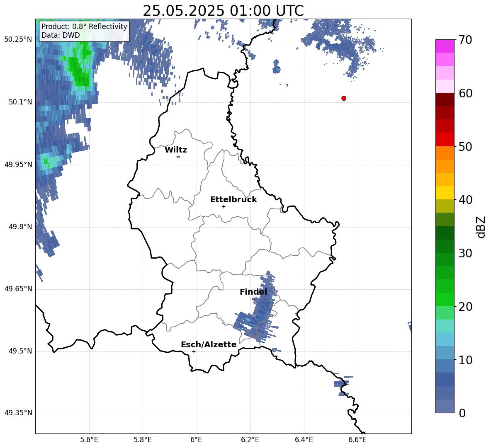Click the colorbar tick label 10
This screenshot has width=491, height=448.
pyautogui.click(x=465, y=360)
